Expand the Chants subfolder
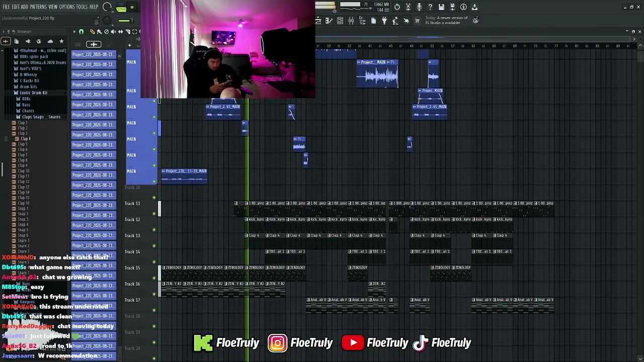Image resolution: width=644 pixels, height=362 pixels. [28, 111]
